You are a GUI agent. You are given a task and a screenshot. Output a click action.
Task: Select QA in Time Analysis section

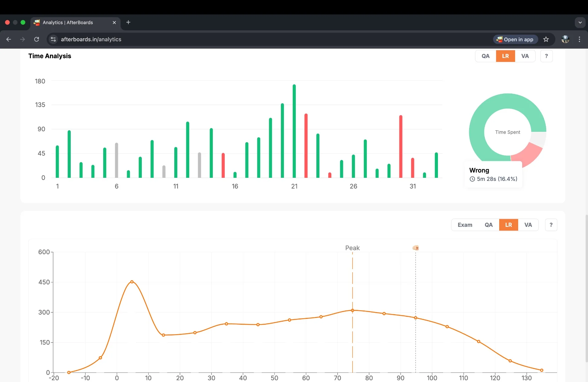[x=485, y=56]
